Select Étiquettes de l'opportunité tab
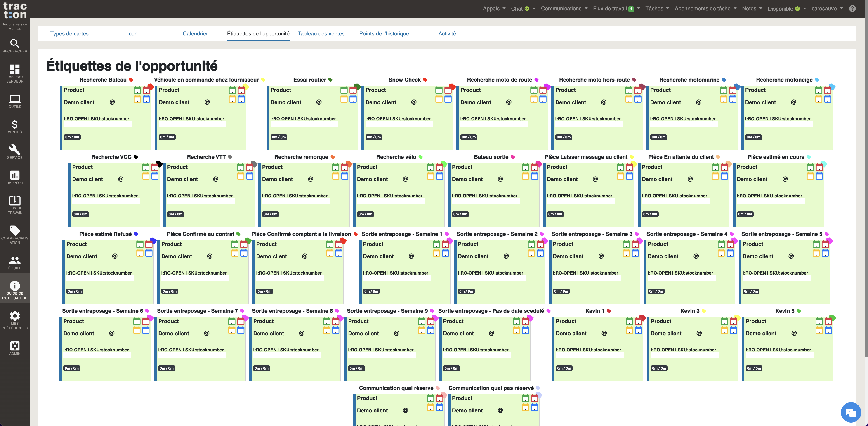The height and width of the screenshot is (426, 868). point(258,34)
